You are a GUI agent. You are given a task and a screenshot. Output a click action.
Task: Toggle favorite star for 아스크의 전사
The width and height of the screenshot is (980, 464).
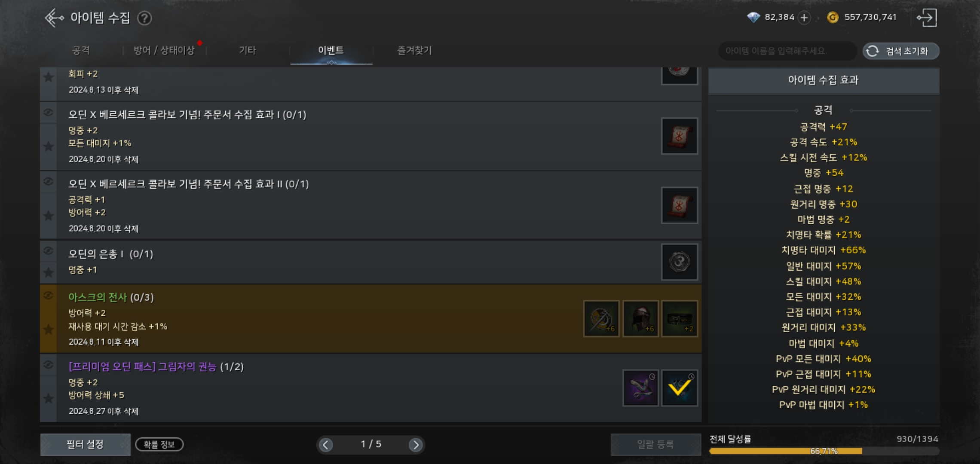[x=49, y=330]
